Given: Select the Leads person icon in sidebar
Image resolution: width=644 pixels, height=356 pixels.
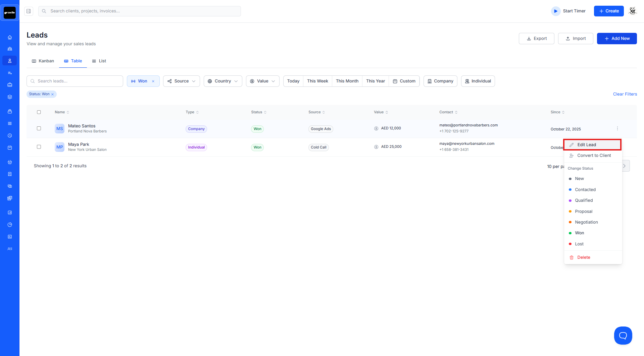Looking at the screenshot, I should click(10, 61).
